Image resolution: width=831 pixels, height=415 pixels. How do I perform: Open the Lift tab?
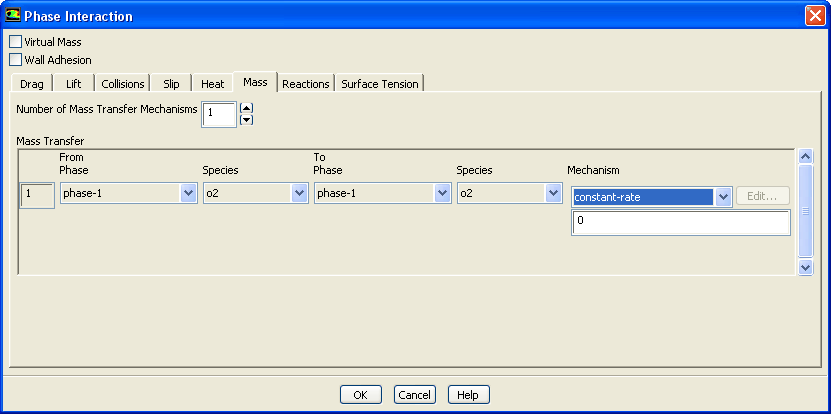click(73, 84)
